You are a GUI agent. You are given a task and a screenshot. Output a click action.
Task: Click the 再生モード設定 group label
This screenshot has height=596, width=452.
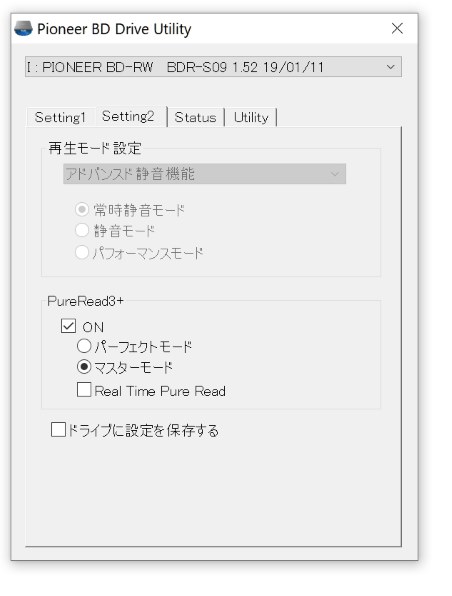click(95, 148)
